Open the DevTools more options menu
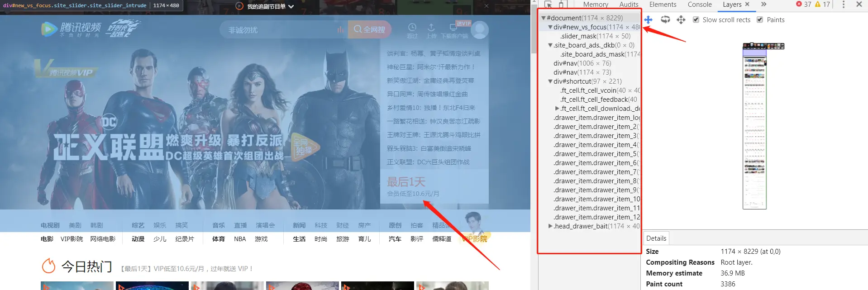The width and height of the screenshot is (868, 290). [x=843, y=5]
